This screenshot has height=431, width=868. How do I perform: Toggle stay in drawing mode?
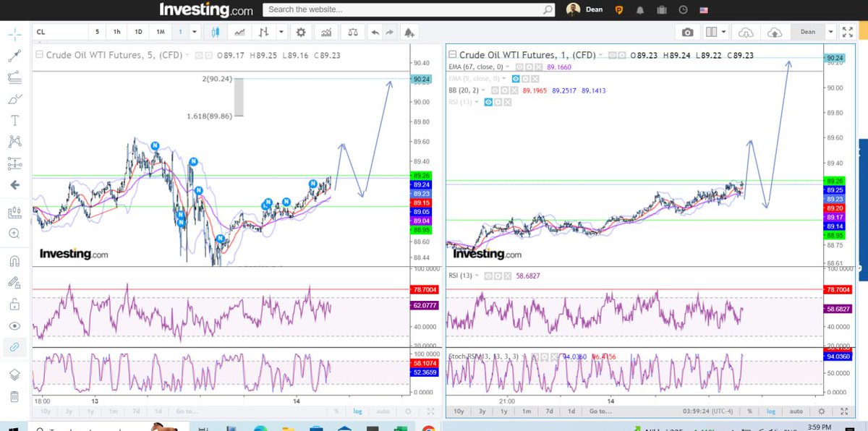(x=14, y=283)
